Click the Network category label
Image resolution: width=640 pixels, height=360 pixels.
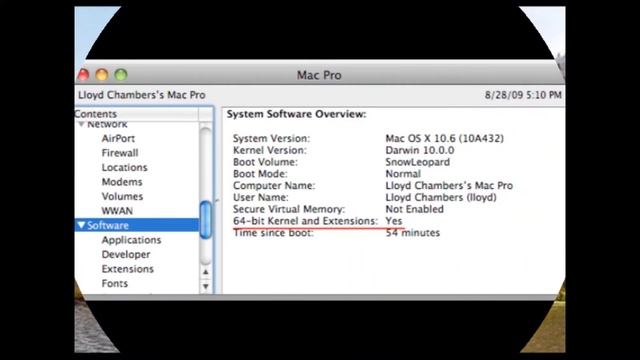pos(107,124)
